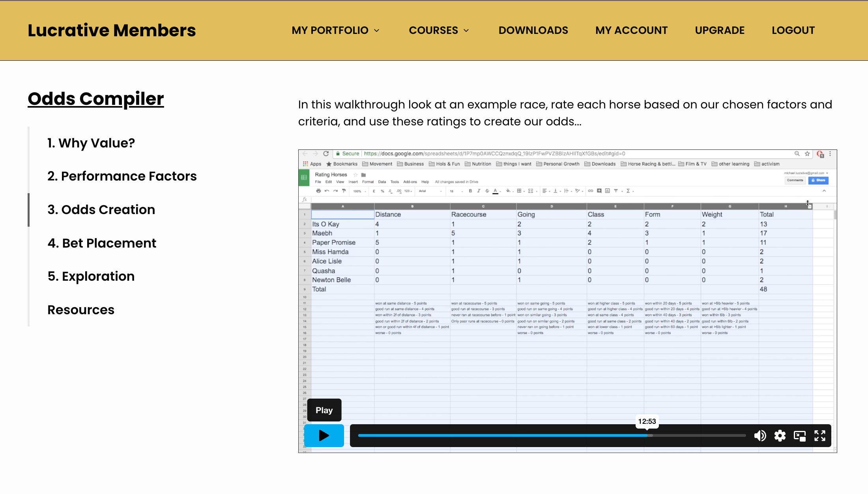Enter fullscreen video mode

820,436
